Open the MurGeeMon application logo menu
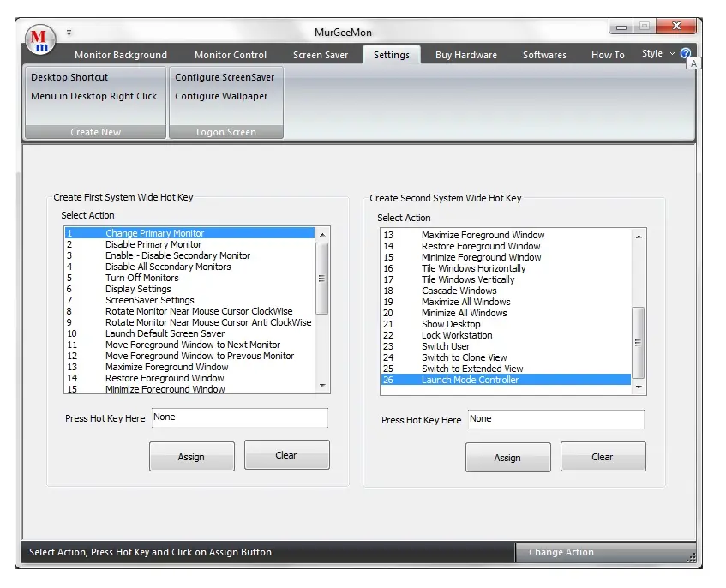Screen dimensions: 726x588 tap(40, 39)
